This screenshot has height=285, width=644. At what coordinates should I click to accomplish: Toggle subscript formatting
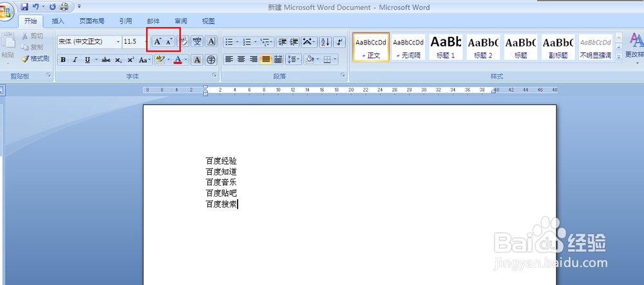coord(118,60)
